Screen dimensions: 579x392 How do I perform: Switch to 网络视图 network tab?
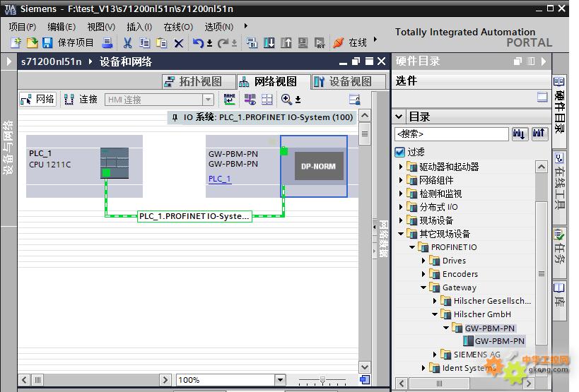(x=274, y=81)
